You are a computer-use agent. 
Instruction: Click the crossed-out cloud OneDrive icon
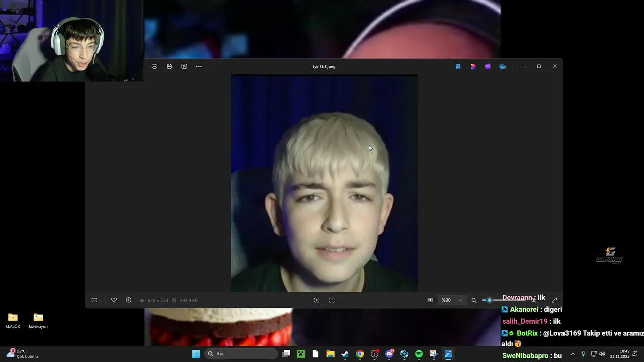[502, 66]
